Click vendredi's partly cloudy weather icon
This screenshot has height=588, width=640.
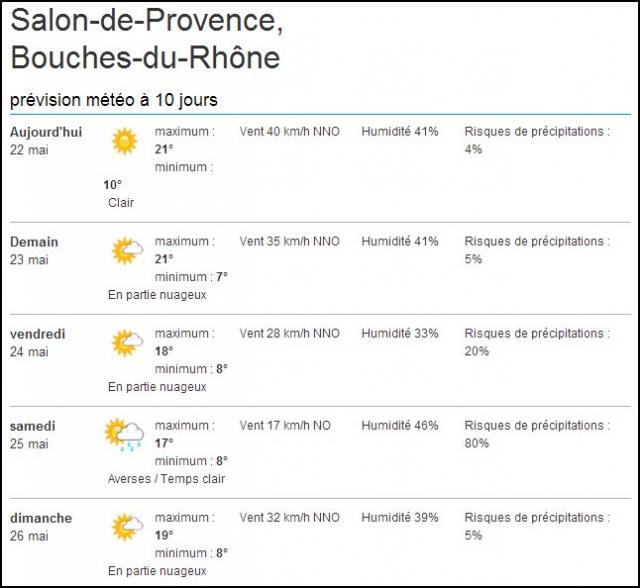click(x=128, y=343)
